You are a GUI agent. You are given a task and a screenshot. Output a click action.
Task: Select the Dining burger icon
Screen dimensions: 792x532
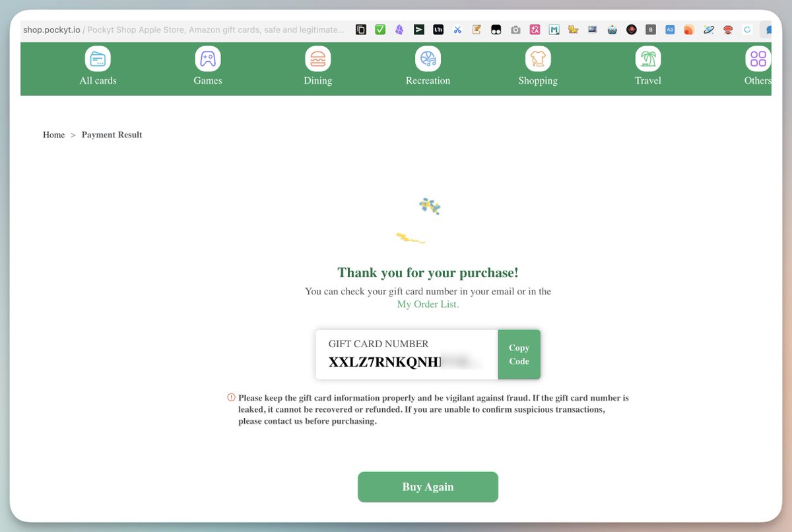coord(317,59)
